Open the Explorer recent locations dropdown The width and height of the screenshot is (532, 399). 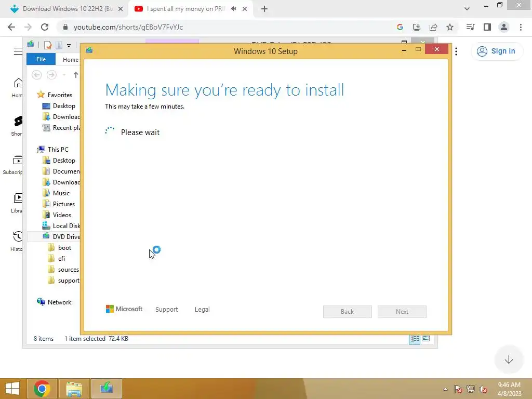click(x=64, y=75)
